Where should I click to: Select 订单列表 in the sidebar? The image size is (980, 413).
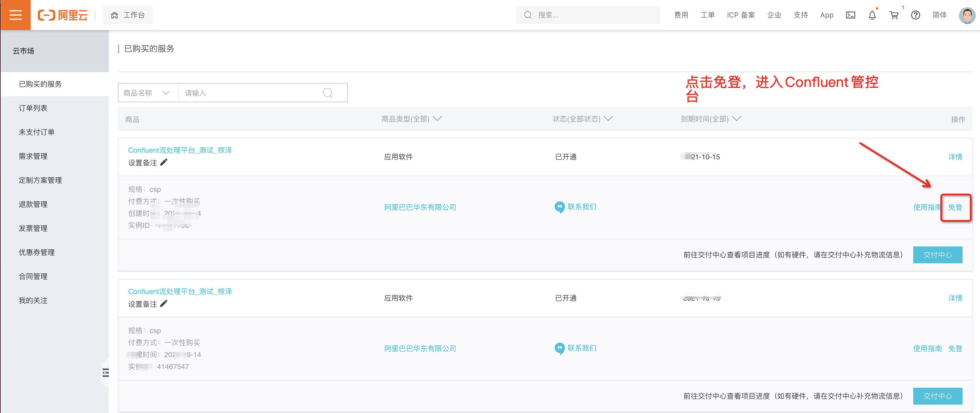coord(33,108)
